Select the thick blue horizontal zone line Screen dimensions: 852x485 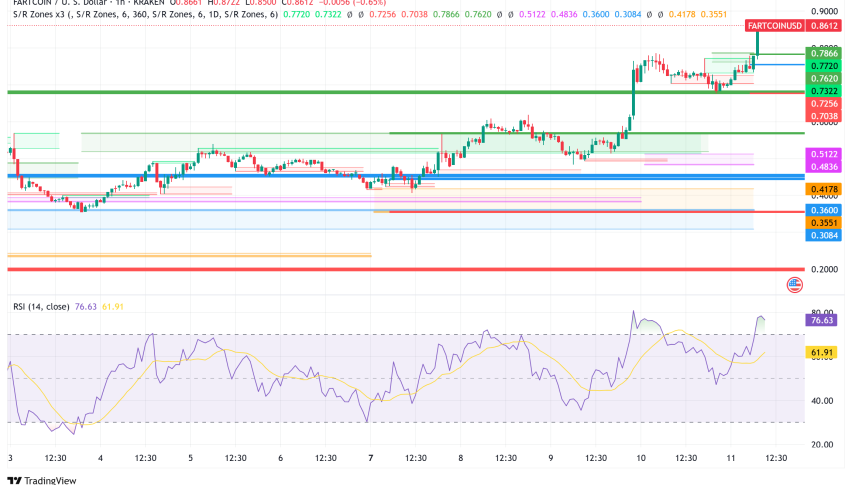click(406, 177)
